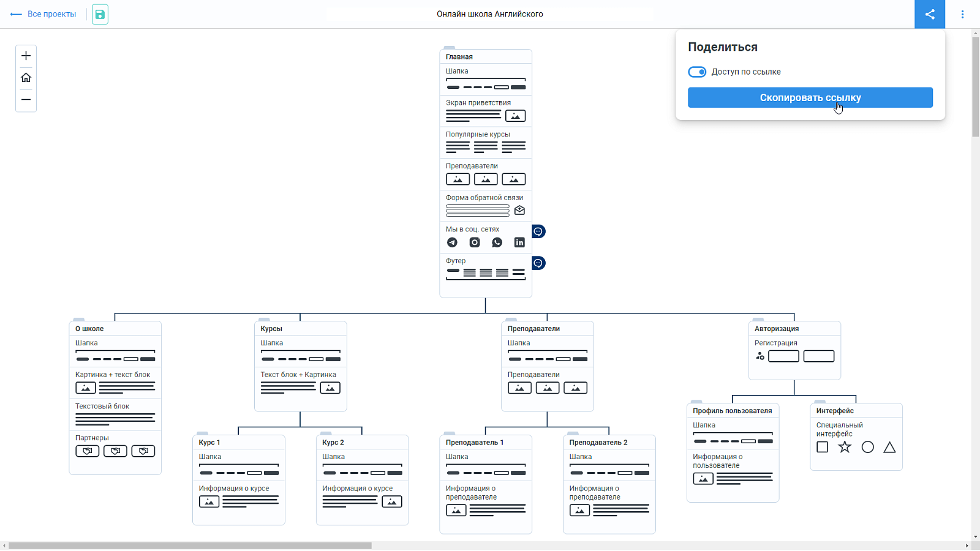
Task: Click image icon in Картинка + текст блок
Action: click(x=86, y=388)
